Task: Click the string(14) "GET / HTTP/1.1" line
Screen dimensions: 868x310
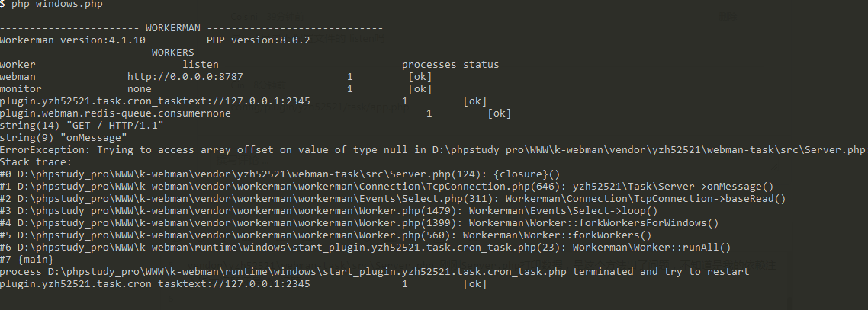Action: [x=82, y=126]
